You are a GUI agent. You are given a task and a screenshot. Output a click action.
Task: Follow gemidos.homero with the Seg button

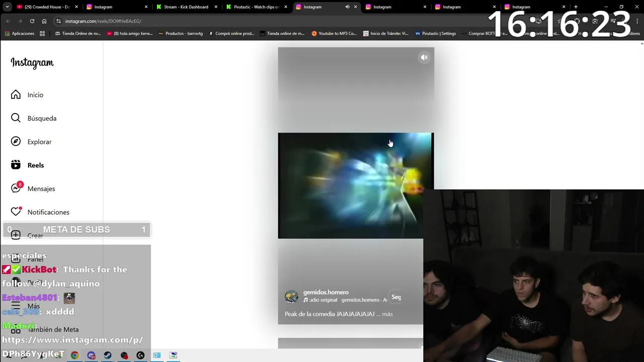(396, 297)
